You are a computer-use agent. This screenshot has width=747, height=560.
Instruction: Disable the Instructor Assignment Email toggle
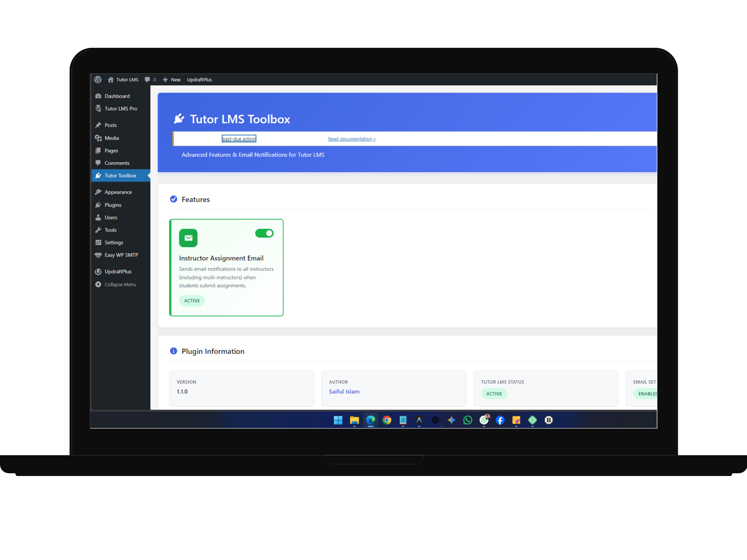tap(265, 233)
